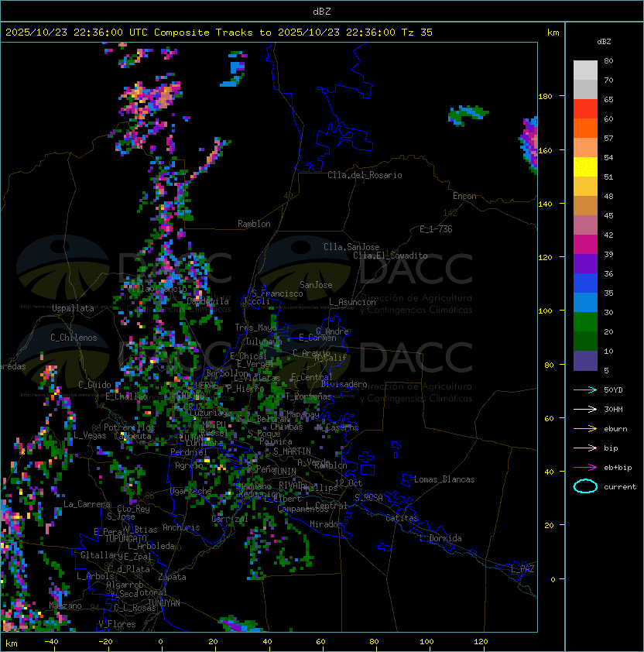The width and height of the screenshot is (644, 652).
Task: Click the yellow eburn arrow icon
Action: coord(585,429)
